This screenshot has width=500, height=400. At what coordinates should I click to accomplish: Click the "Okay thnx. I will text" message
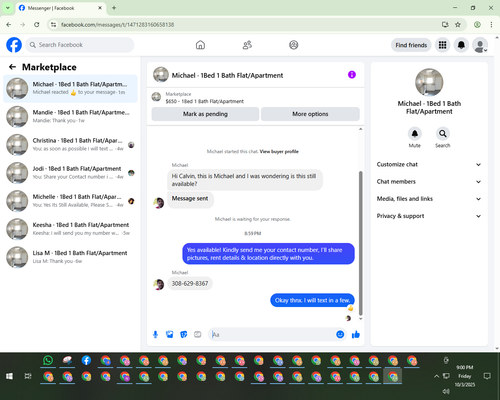click(312, 300)
